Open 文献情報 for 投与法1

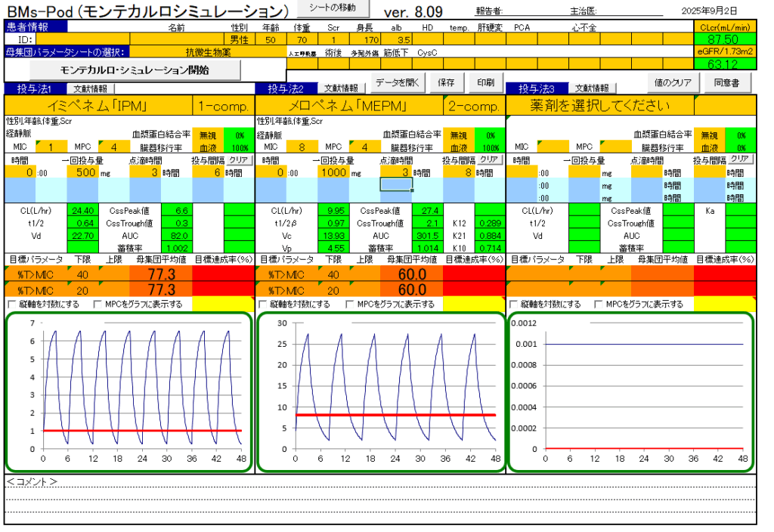coord(90,88)
